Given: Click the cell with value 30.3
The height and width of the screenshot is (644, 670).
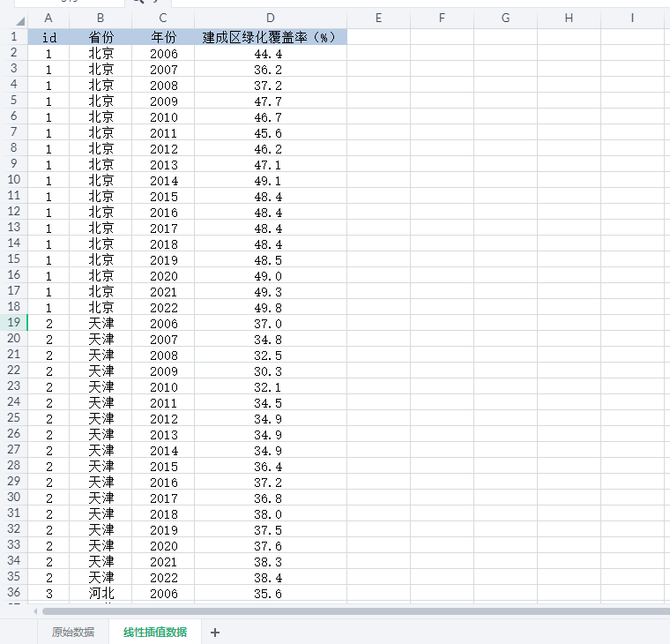Looking at the screenshot, I should 271,371.
